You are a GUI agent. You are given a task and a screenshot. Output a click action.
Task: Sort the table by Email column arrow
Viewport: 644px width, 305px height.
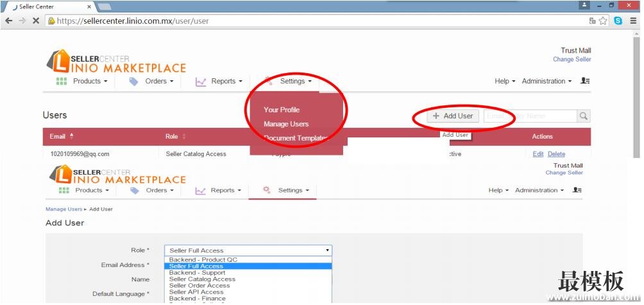[72, 135]
